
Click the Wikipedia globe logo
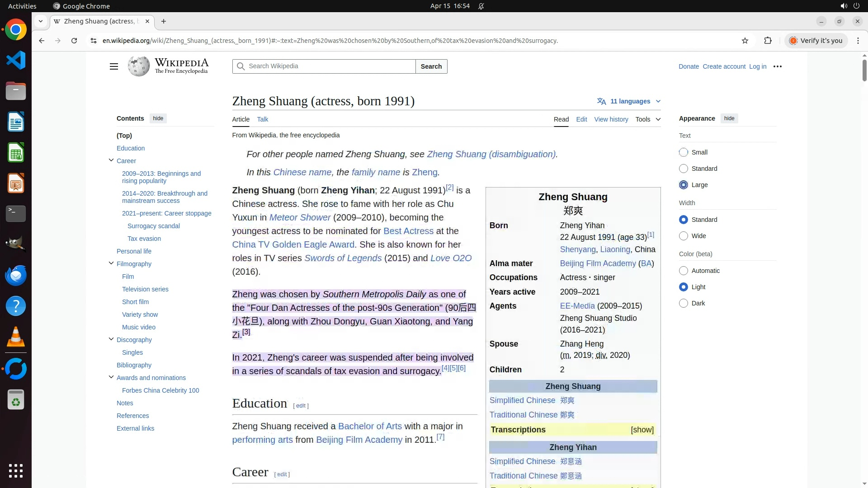point(139,66)
